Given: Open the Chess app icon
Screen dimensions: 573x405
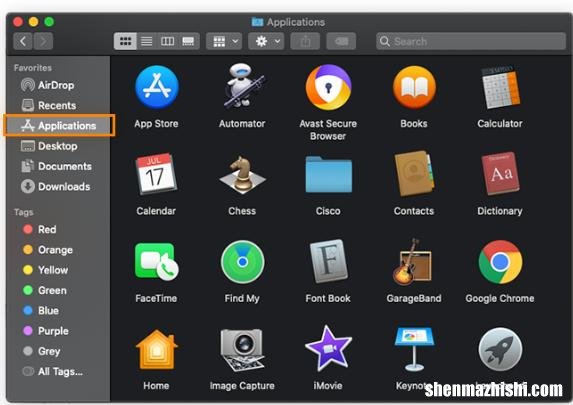Looking at the screenshot, I should point(242,174).
